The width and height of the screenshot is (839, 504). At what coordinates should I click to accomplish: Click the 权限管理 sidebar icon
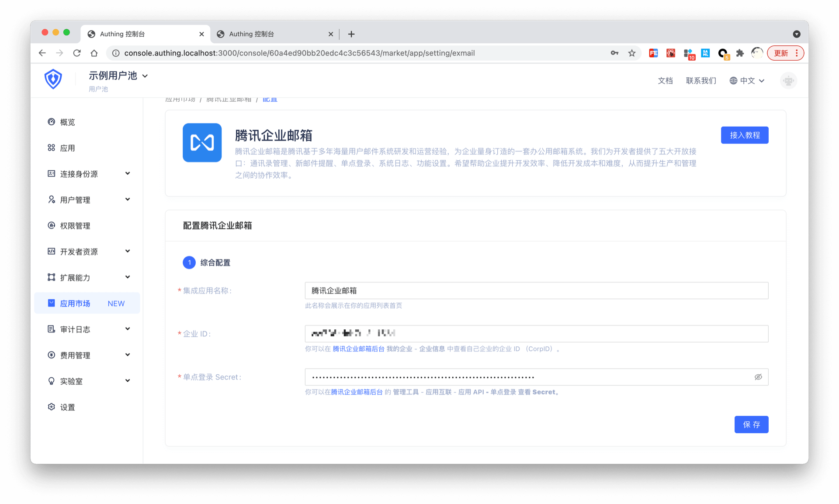[51, 225]
